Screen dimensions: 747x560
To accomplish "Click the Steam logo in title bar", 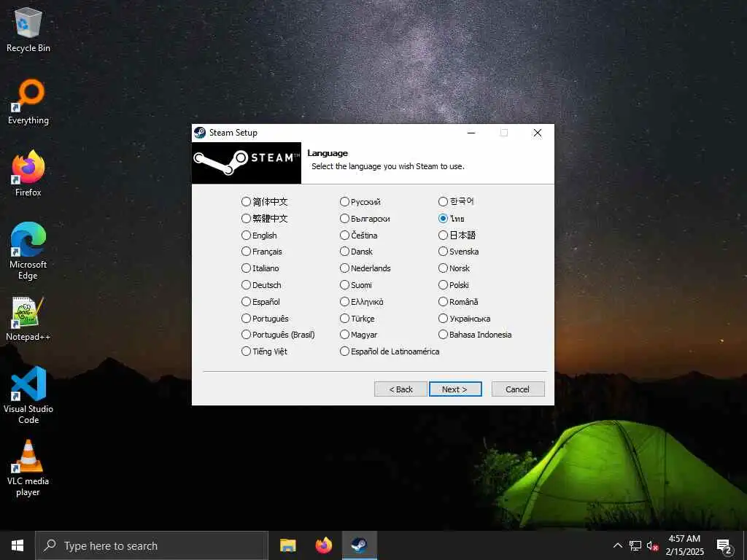I will click(200, 133).
